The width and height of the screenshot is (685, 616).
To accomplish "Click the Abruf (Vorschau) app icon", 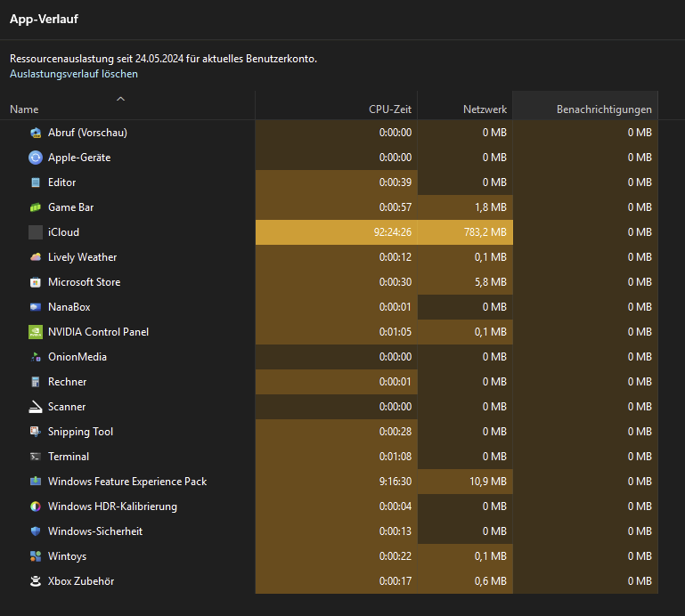I will coord(36,133).
